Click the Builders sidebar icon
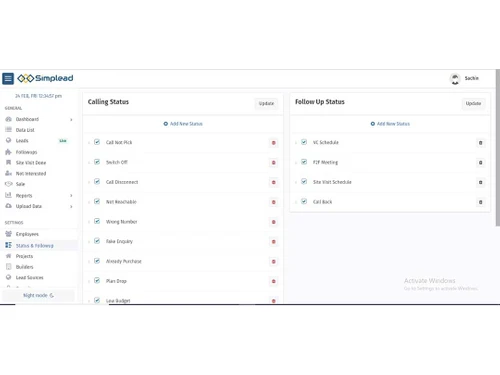 [9, 267]
